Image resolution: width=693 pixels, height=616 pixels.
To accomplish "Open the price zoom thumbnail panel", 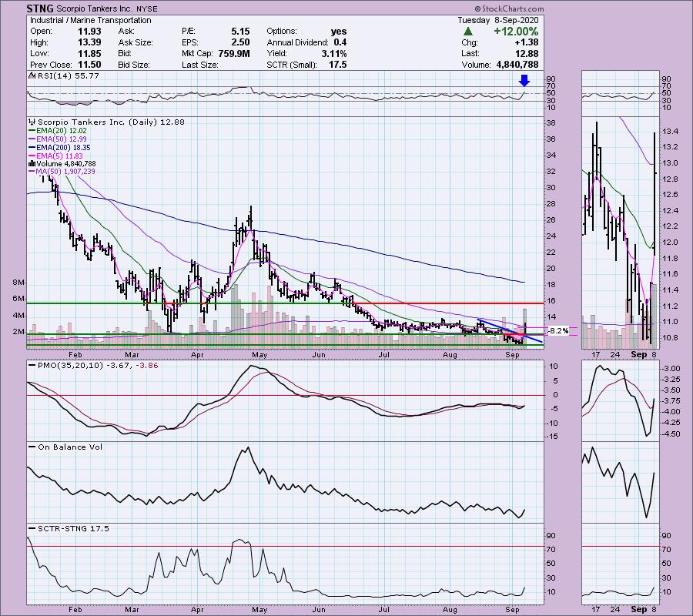I will click(620, 233).
